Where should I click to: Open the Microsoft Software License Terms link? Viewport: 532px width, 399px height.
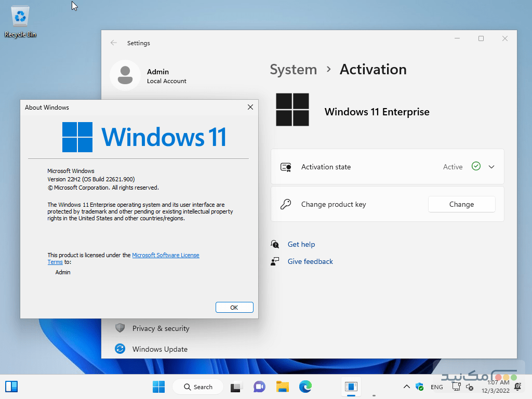tap(166, 255)
